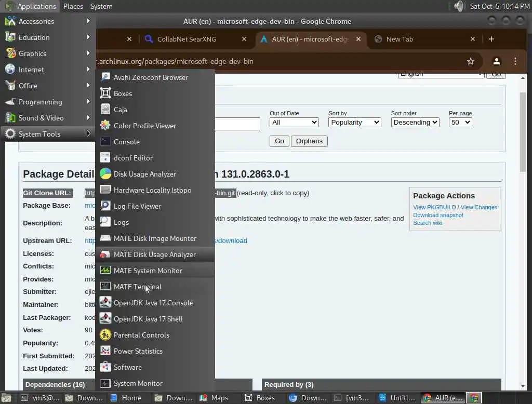Open Disk Usage Analyzer pie icon
Screen dimensions: 532x404
pos(105,174)
